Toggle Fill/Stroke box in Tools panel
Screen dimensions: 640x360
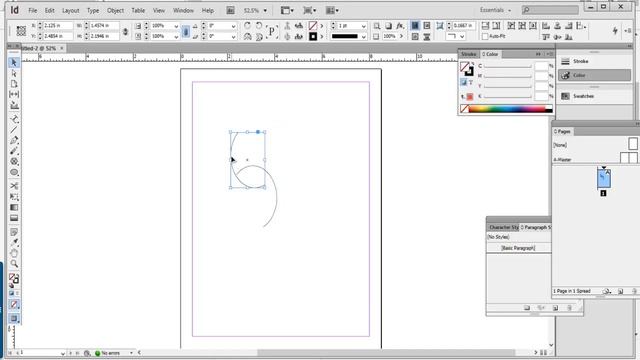[x=14, y=279]
